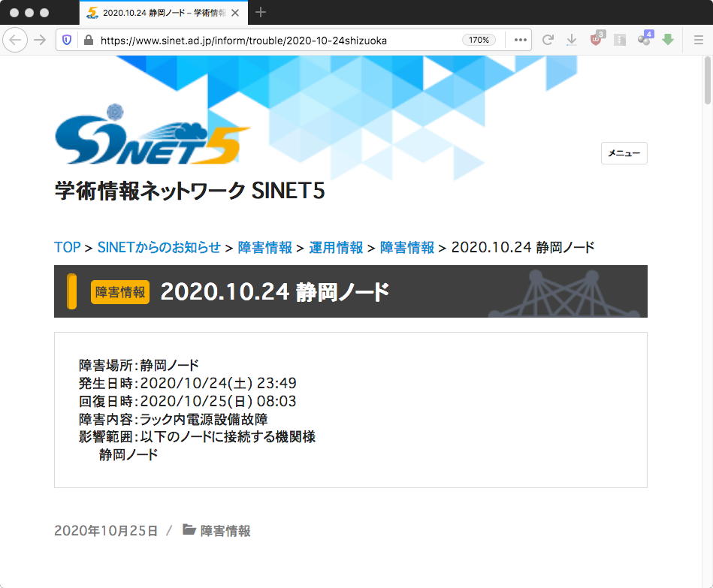713x588 pixels.
Task: Click the first 障害情報 breadcrumb link
Action: (x=264, y=247)
